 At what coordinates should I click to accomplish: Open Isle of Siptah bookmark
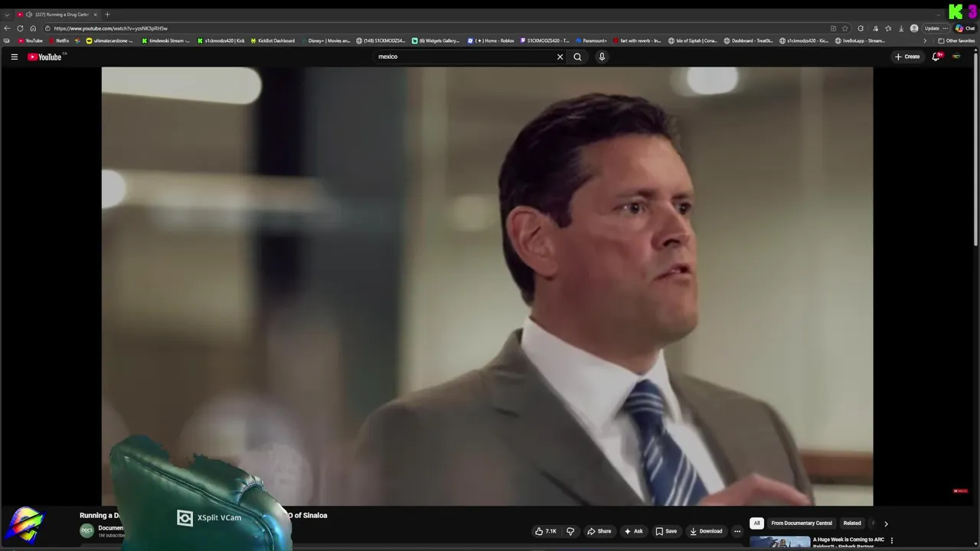click(693, 41)
